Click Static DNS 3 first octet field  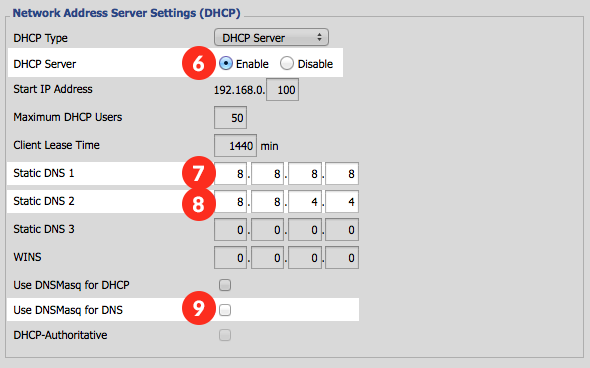pos(230,230)
